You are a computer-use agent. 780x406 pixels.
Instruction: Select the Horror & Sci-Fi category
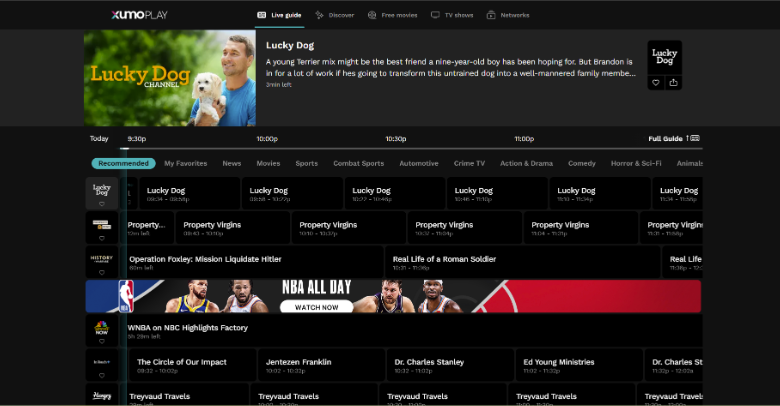click(636, 163)
